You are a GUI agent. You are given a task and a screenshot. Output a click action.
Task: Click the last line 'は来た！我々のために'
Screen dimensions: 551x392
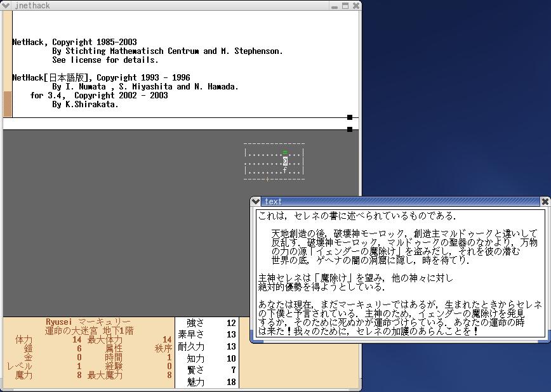coord(368,331)
